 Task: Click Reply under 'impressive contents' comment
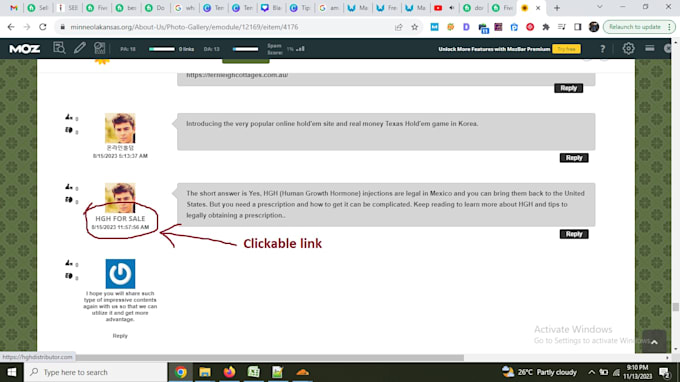point(120,336)
